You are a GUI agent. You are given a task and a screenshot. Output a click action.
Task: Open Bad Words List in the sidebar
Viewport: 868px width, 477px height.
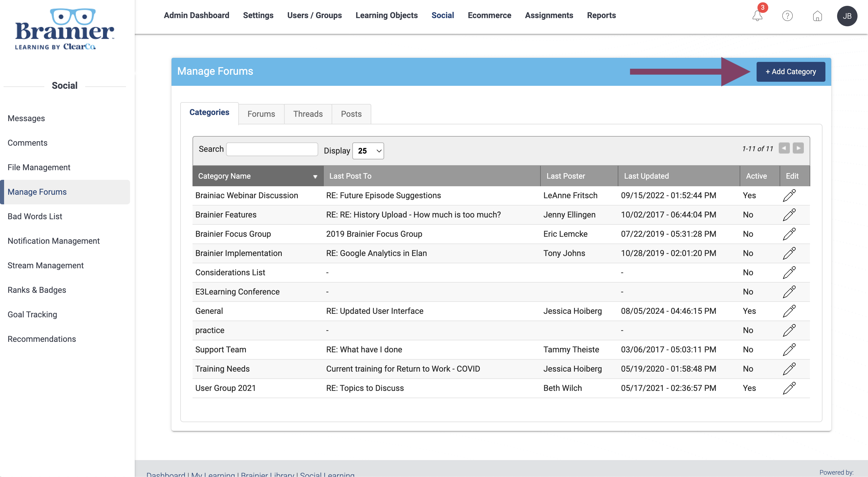[x=35, y=217]
